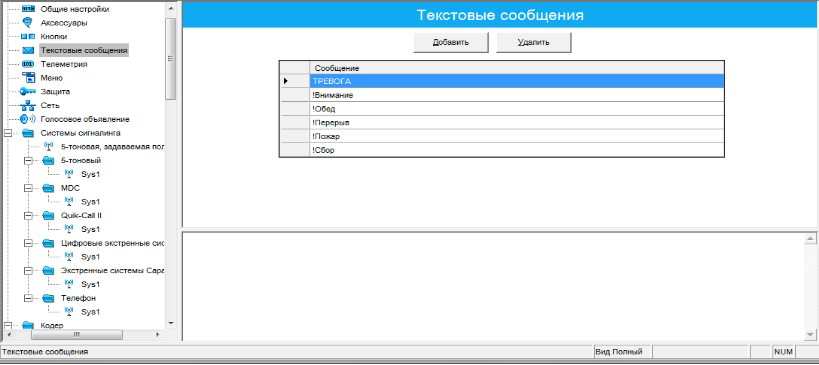
Task: Select the Кнопки buttons icon
Action: click(28, 37)
